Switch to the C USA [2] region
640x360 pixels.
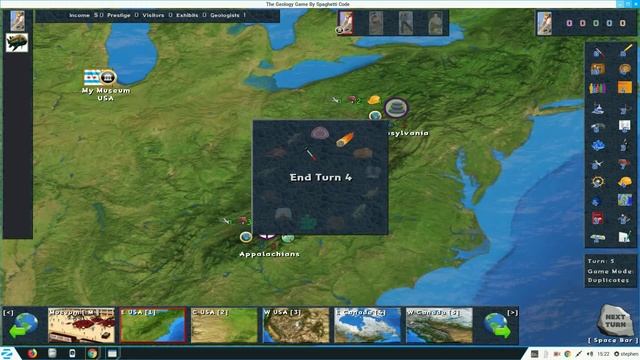coord(224,325)
